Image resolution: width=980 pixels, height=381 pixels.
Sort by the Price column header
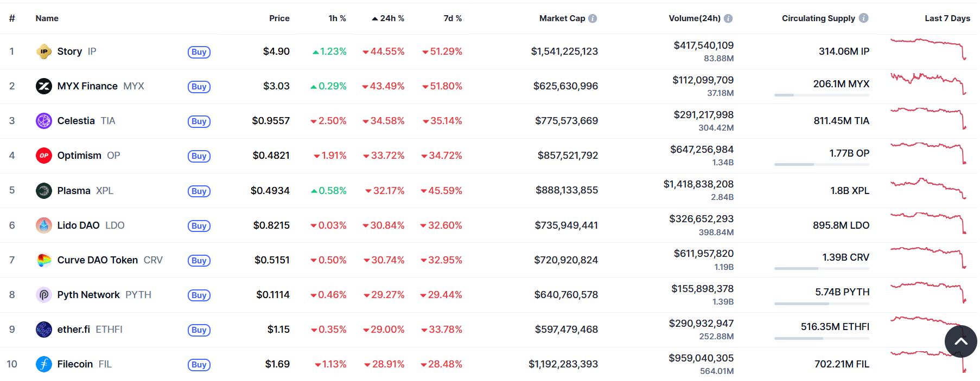(279, 18)
